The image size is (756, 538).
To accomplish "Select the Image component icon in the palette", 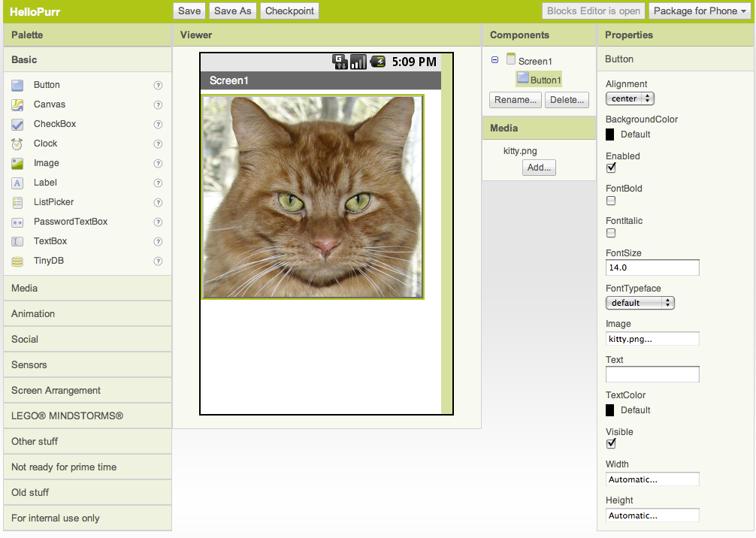I will [x=17, y=163].
